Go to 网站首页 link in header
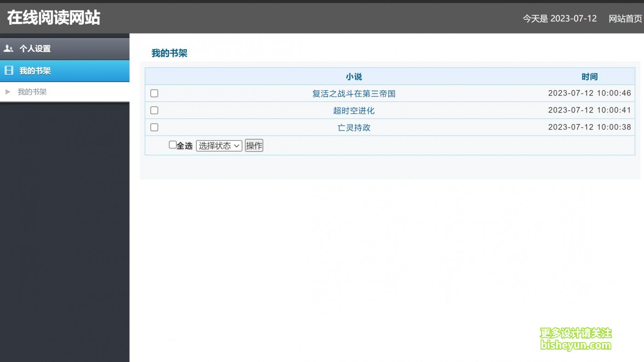This screenshot has width=644, height=362. pyautogui.click(x=625, y=19)
